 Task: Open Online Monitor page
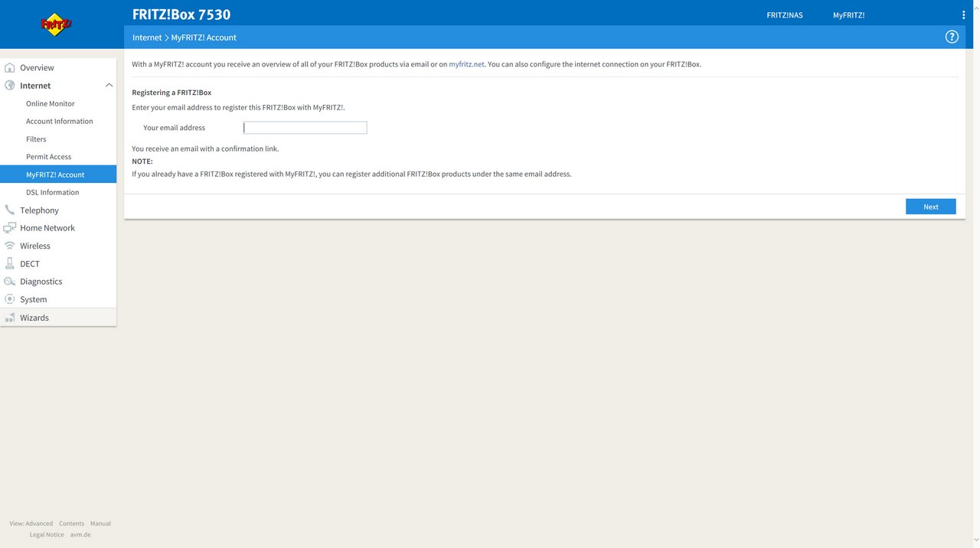(x=51, y=103)
